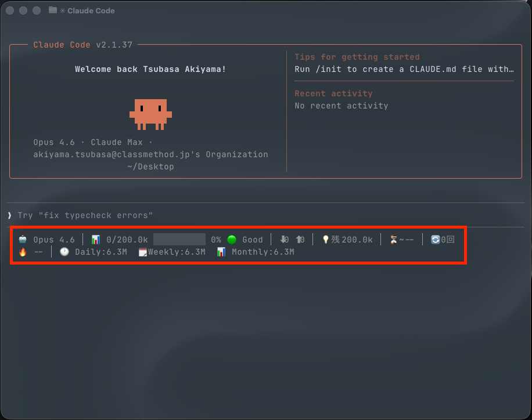Click the 'Claude Code v2.1.37' header text
The width and height of the screenshot is (532, 420).
(x=83, y=45)
